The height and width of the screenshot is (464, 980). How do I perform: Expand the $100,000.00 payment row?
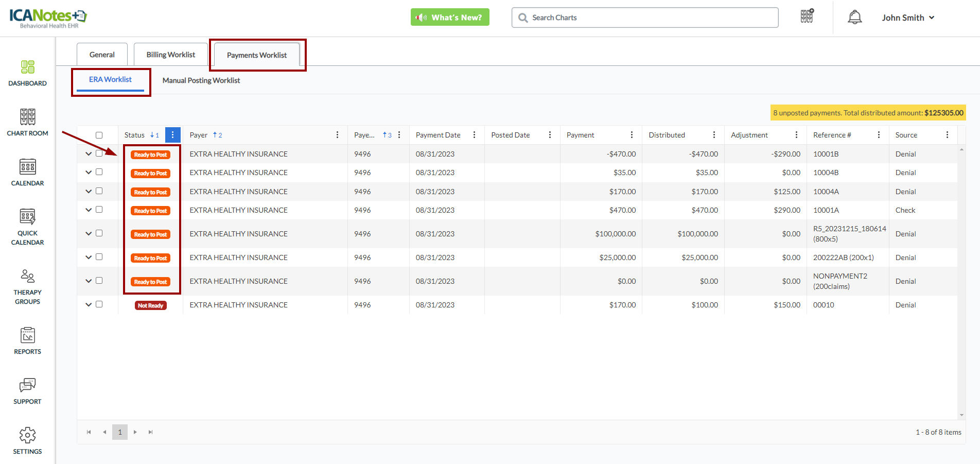(x=89, y=234)
